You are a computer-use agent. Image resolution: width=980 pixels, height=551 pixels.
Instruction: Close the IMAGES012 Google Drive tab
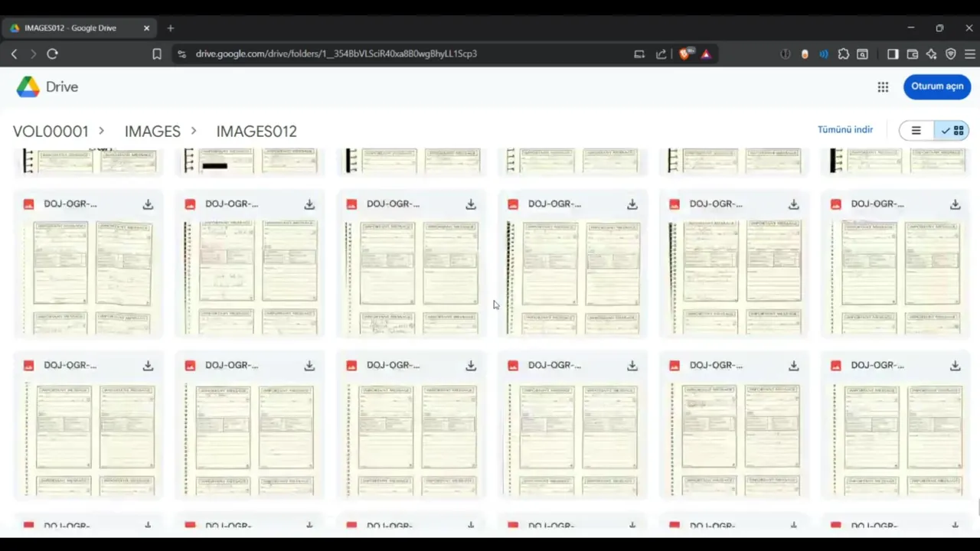146,28
